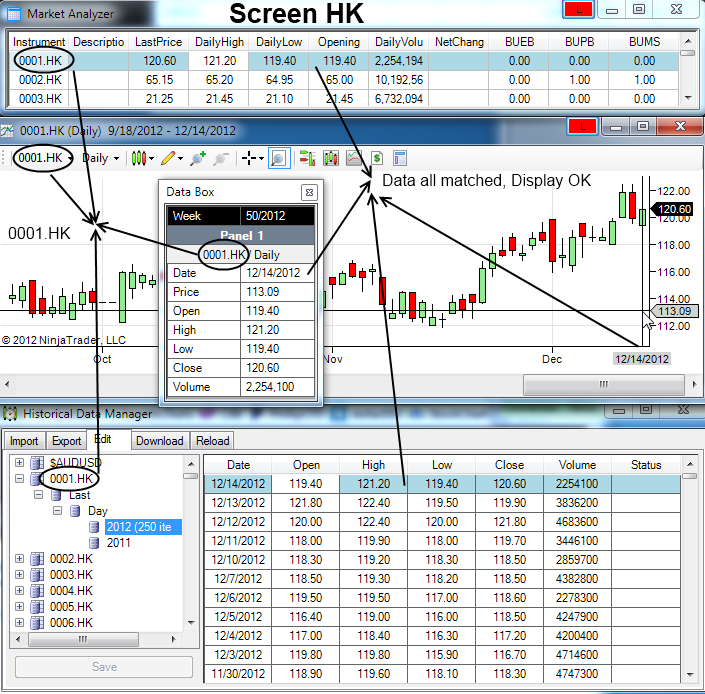Sort by DailyVolu column header
Viewport: 705px width, 694px height.
(x=399, y=42)
